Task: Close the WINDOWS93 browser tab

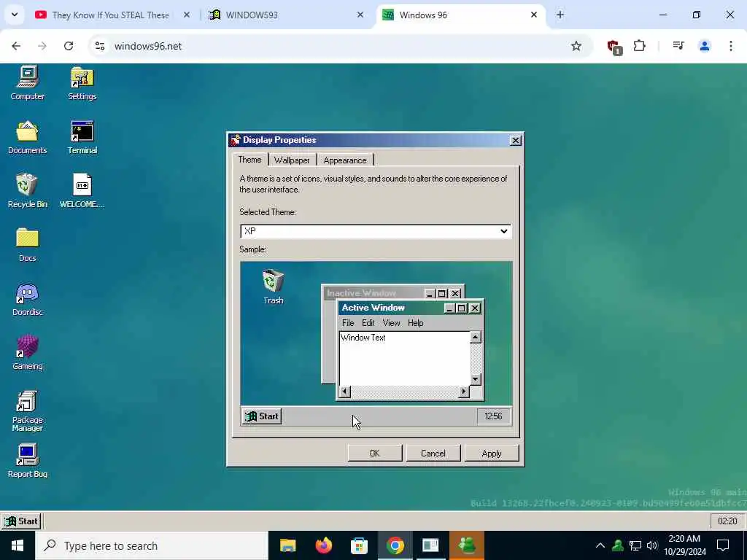Action: pyautogui.click(x=360, y=15)
